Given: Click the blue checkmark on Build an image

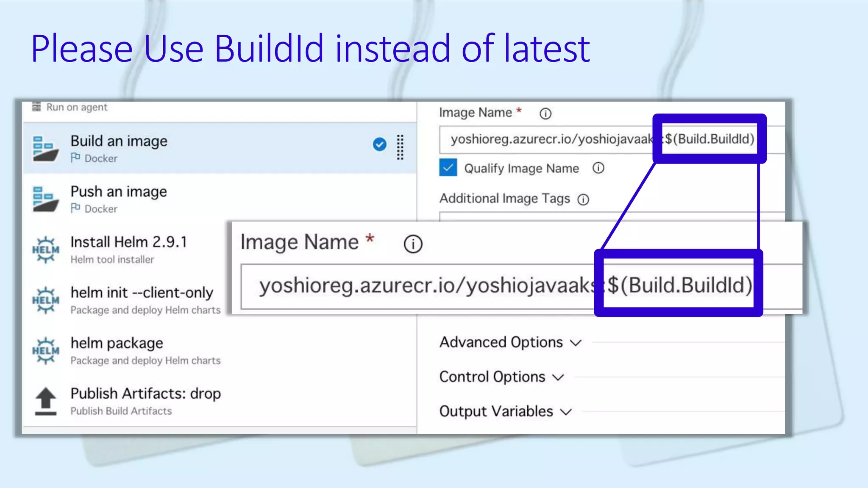Looking at the screenshot, I should click(x=379, y=144).
